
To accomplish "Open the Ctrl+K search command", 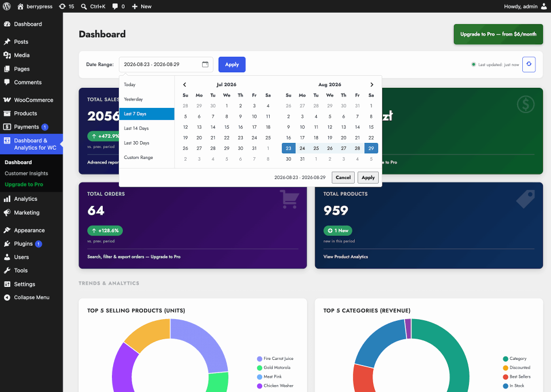I will click(x=93, y=6).
